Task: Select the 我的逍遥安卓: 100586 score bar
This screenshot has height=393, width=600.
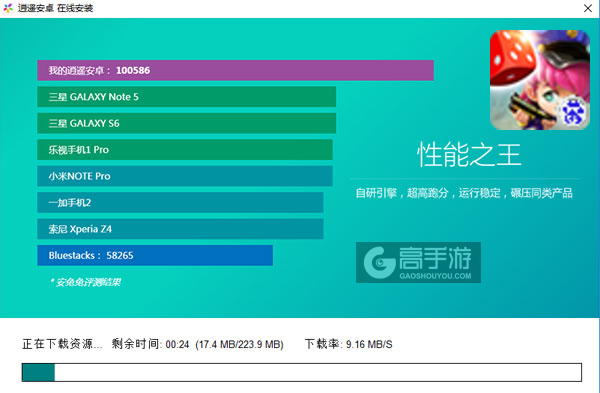Action: [235, 70]
